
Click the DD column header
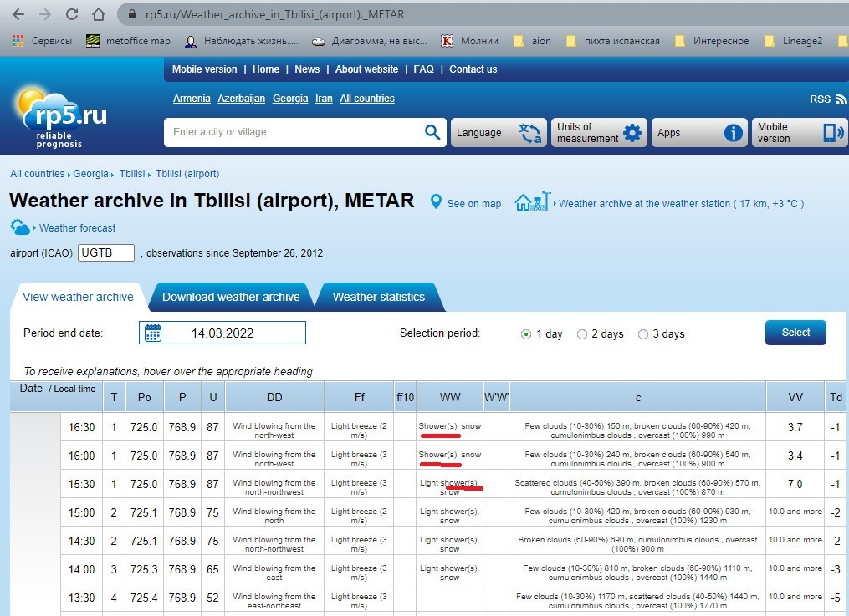[274, 397]
